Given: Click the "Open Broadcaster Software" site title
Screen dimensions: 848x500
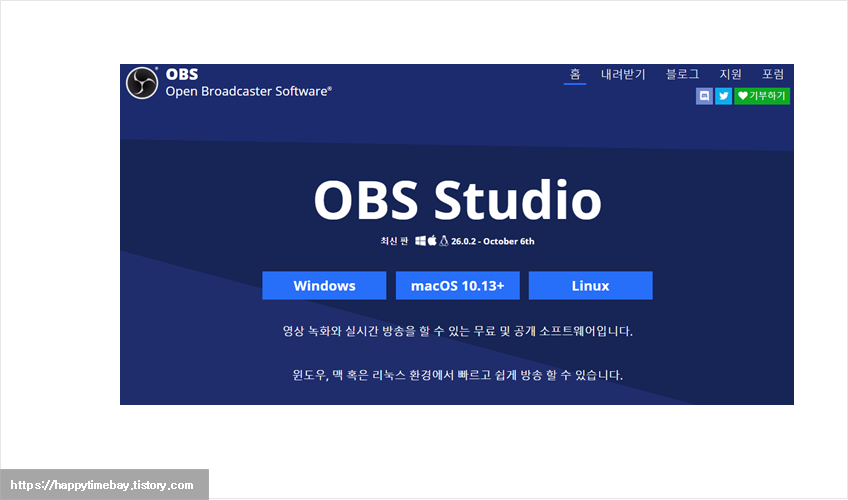Looking at the screenshot, I should (x=249, y=91).
